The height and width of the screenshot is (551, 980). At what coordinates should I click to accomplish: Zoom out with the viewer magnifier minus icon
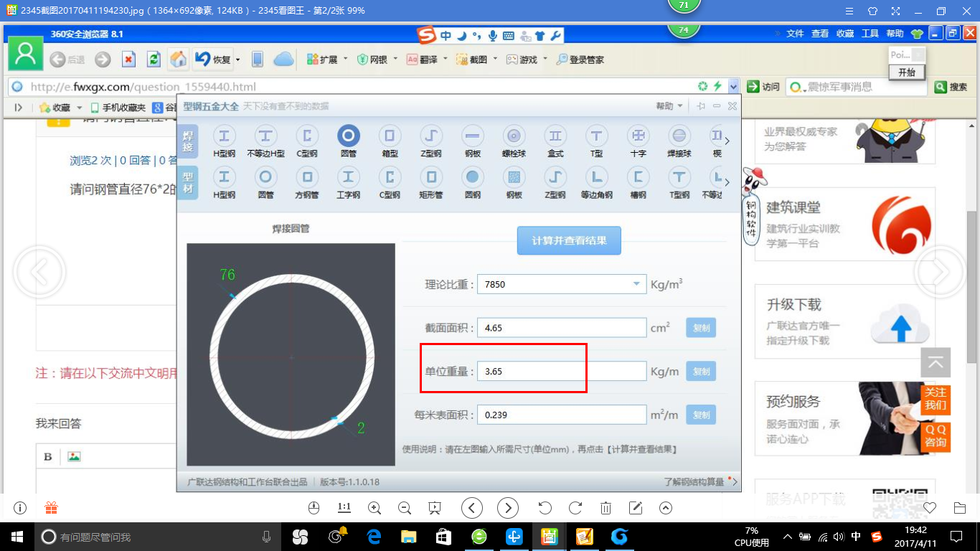tap(404, 508)
